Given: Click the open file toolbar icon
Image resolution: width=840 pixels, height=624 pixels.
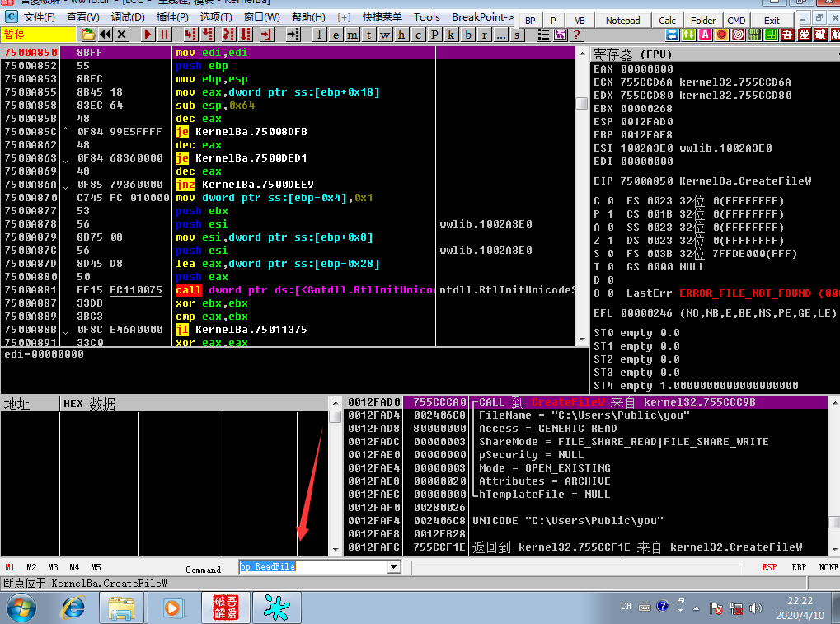Looking at the screenshot, I should pos(88,35).
